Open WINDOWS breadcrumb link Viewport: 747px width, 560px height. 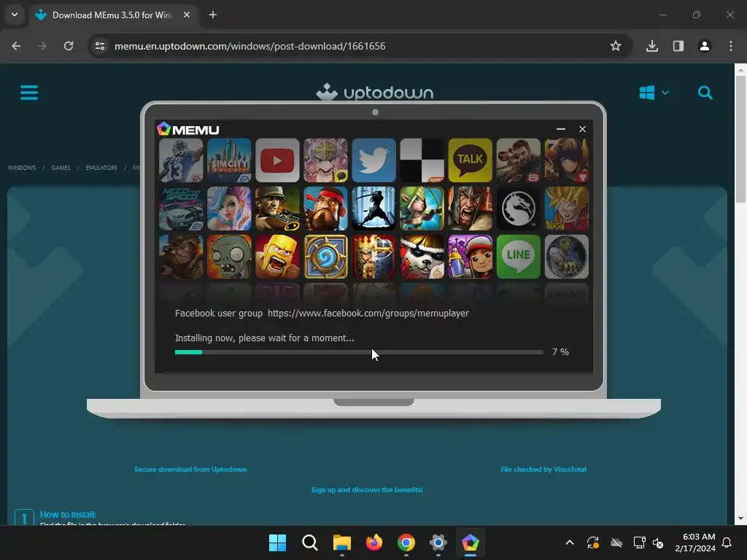coord(22,168)
